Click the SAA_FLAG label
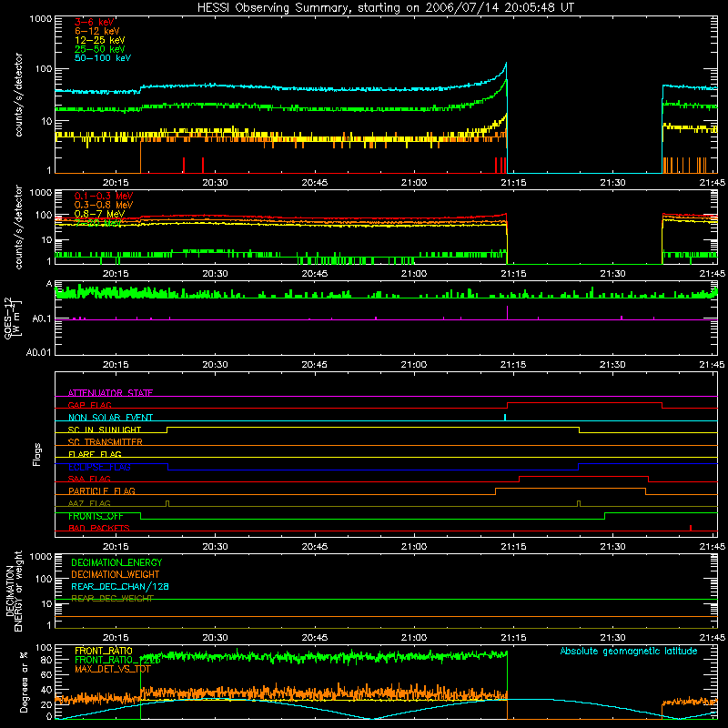The height and width of the screenshot is (728, 728). (89, 479)
